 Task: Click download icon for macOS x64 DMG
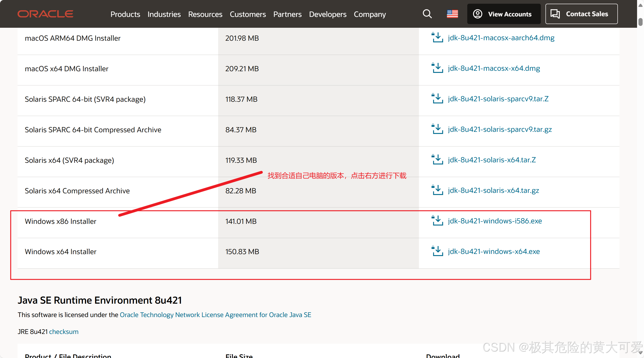(437, 68)
